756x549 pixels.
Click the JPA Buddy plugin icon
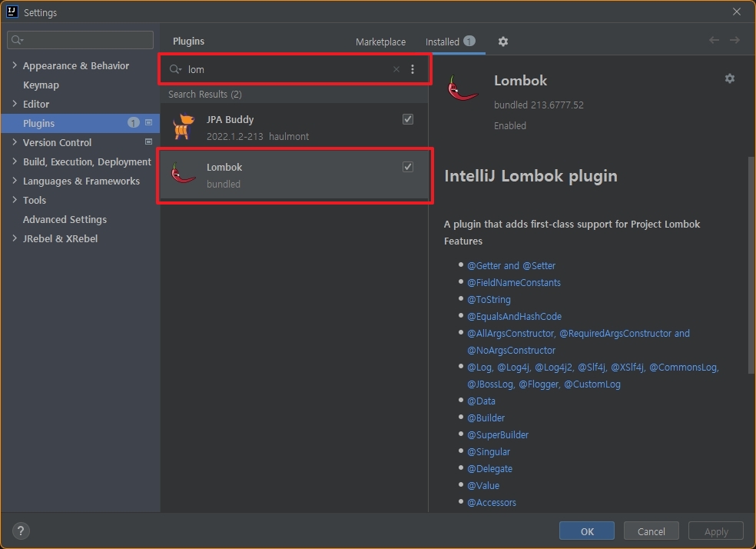click(x=183, y=127)
